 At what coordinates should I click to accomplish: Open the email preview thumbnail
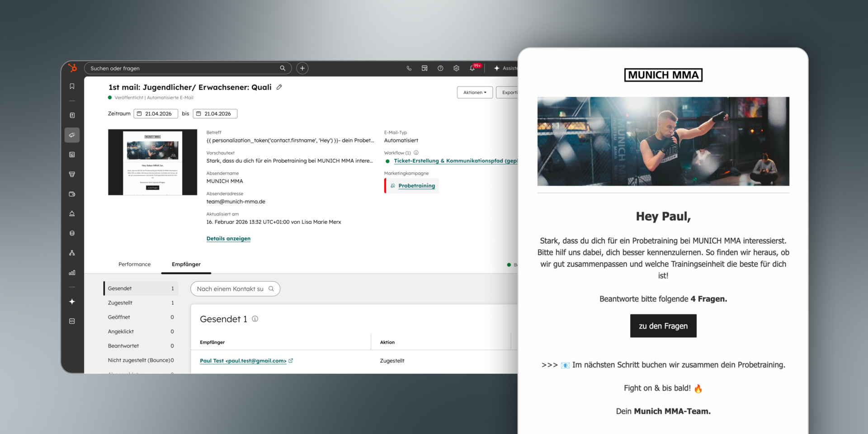click(x=152, y=162)
